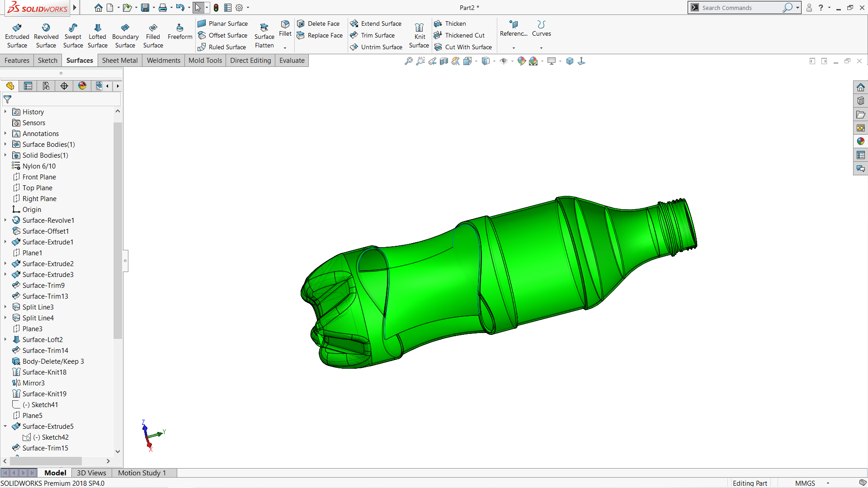Open the PropertyManager tab icon
Viewport: 868px width, 488px height.
pyautogui.click(x=28, y=86)
